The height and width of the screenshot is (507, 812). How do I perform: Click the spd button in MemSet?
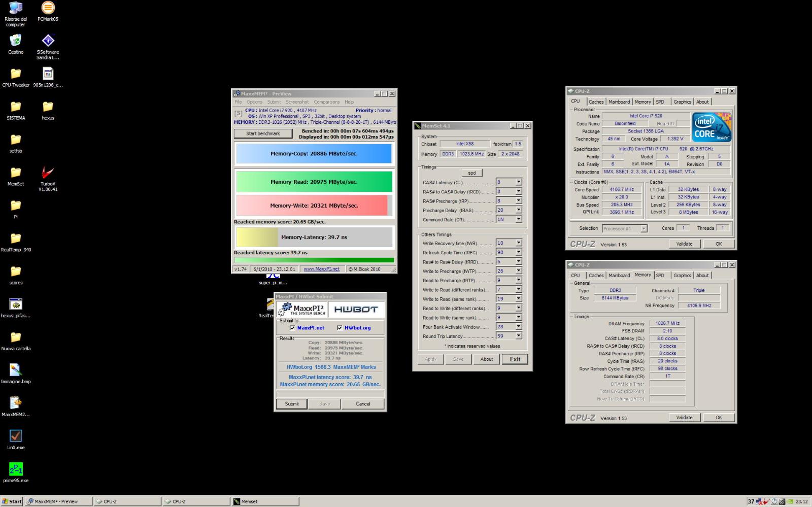(472, 173)
